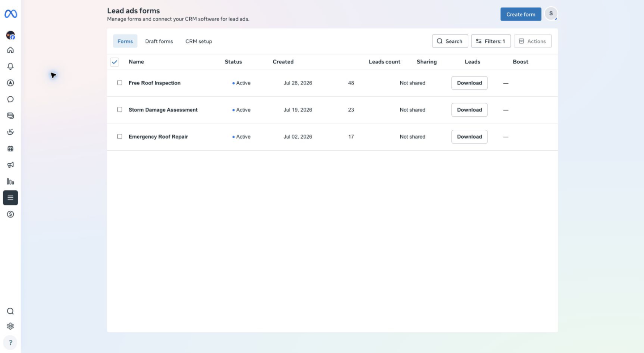
Task: Switch to the CRM setup tab
Action: pyautogui.click(x=199, y=41)
